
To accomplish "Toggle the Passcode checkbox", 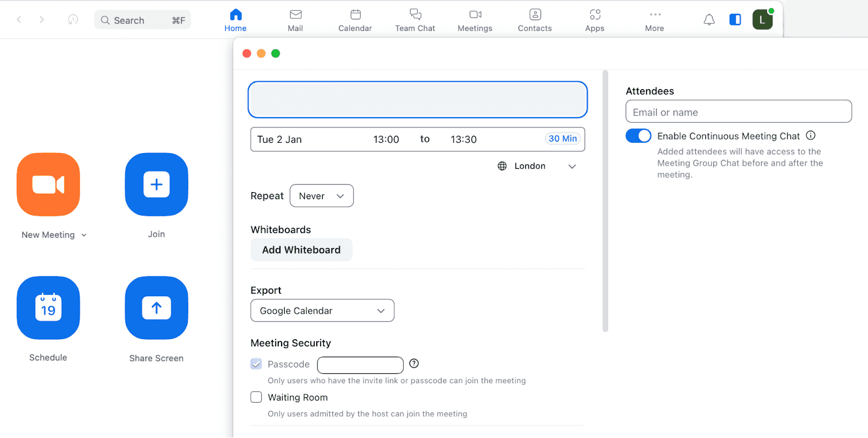I will [x=256, y=364].
